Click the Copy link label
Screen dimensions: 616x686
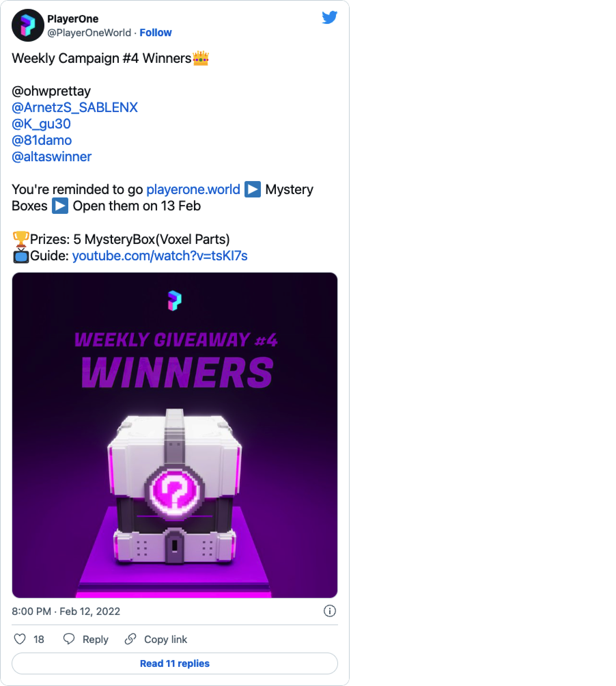coord(166,639)
